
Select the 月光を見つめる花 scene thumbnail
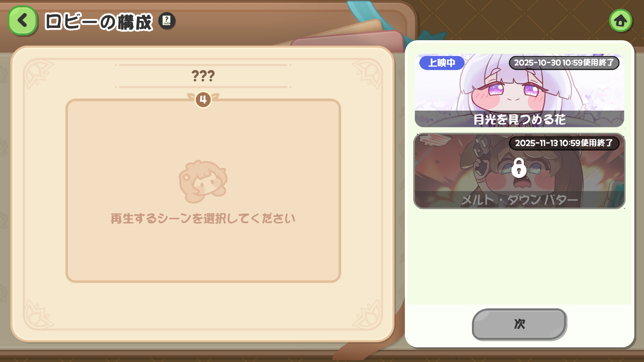pos(519,90)
